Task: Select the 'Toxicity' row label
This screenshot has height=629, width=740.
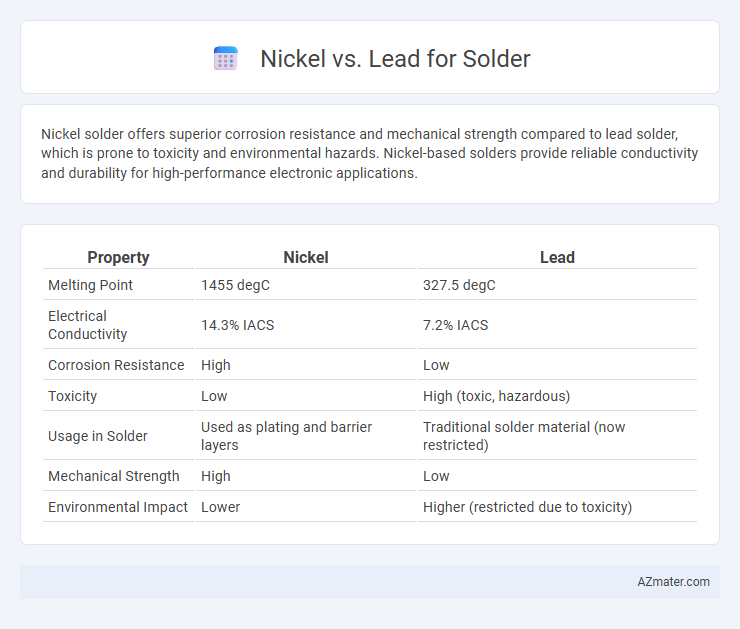Action: coord(72,396)
